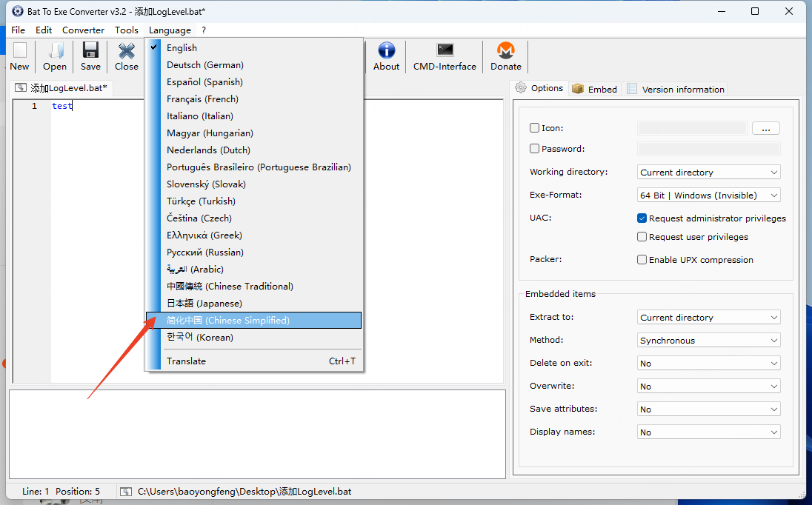This screenshot has height=505, width=812.
Task: Enable the Icon checkbox
Action: (x=534, y=128)
